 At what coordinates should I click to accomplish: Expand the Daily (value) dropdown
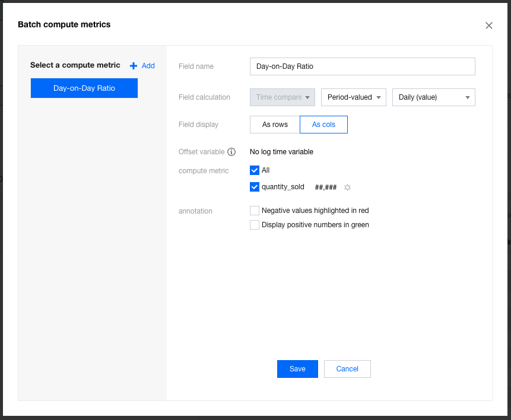pos(433,97)
